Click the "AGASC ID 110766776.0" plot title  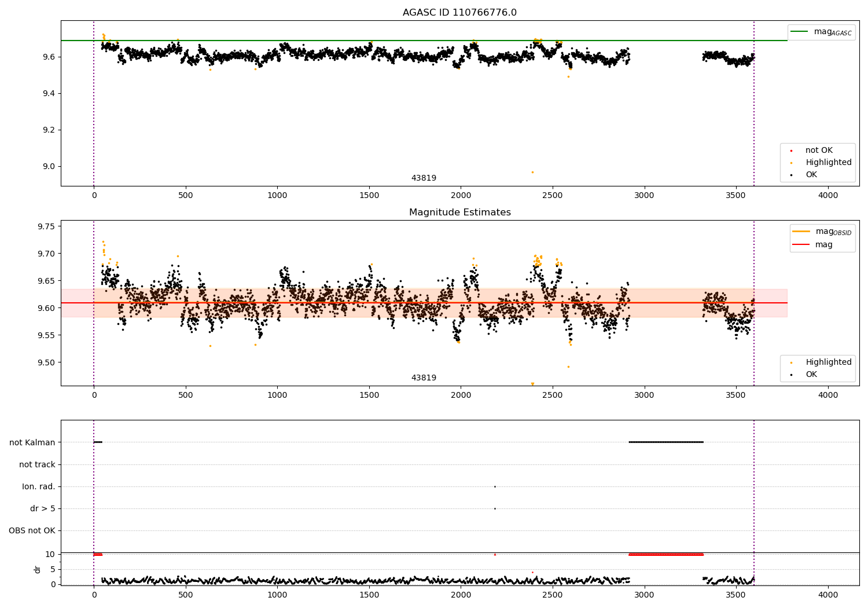[x=459, y=13]
